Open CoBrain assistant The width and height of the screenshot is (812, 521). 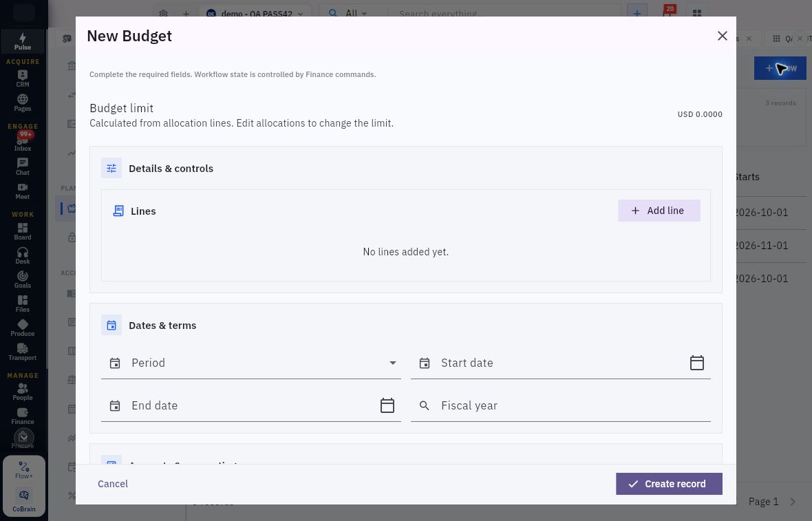(24, 500)
